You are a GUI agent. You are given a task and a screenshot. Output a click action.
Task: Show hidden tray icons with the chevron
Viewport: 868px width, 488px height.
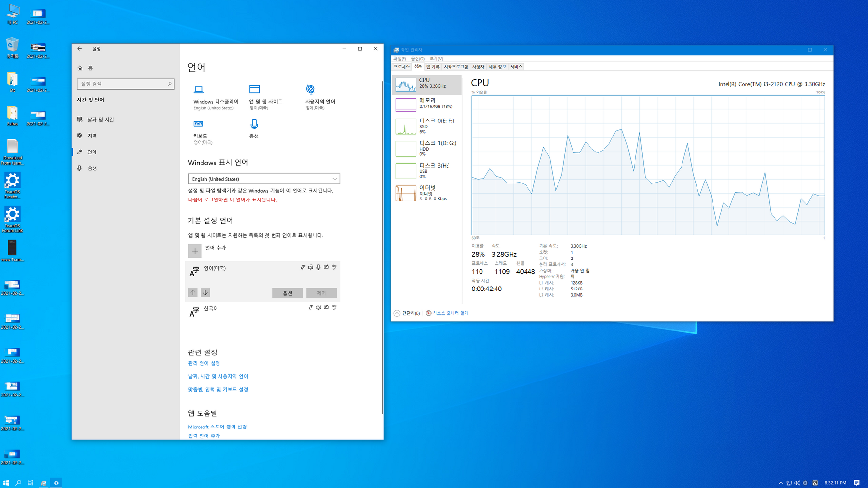click(x=781, y=483)
